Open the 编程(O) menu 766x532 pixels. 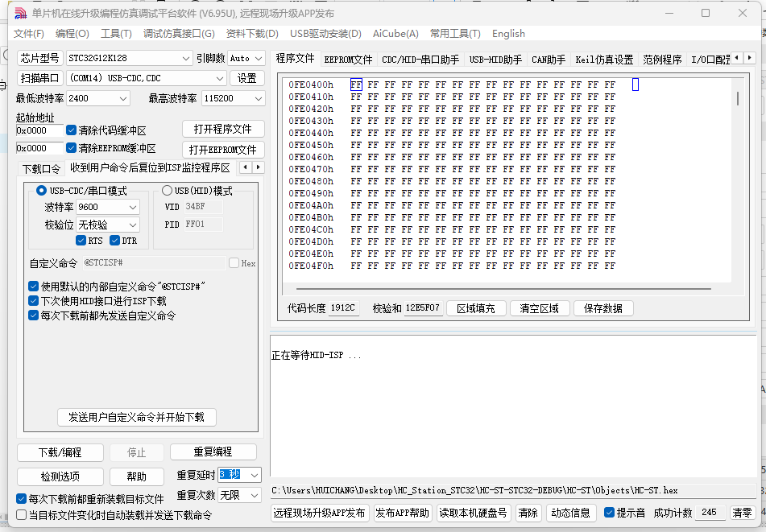pyautogui.click(x=72, y=34)
